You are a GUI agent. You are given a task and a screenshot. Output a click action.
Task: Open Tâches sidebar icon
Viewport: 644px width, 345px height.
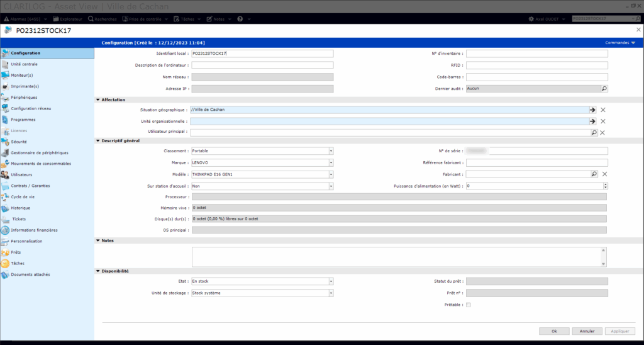click(x=5, y=263)
